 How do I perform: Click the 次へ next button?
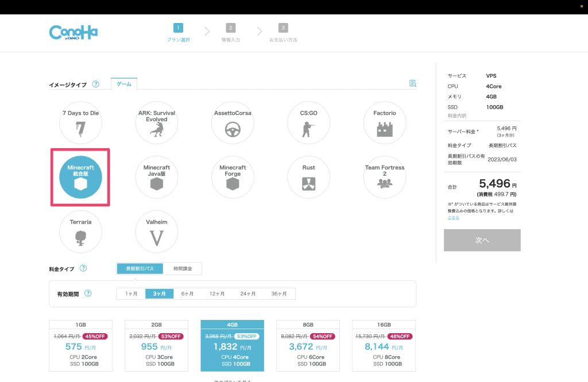click(482, 240)
